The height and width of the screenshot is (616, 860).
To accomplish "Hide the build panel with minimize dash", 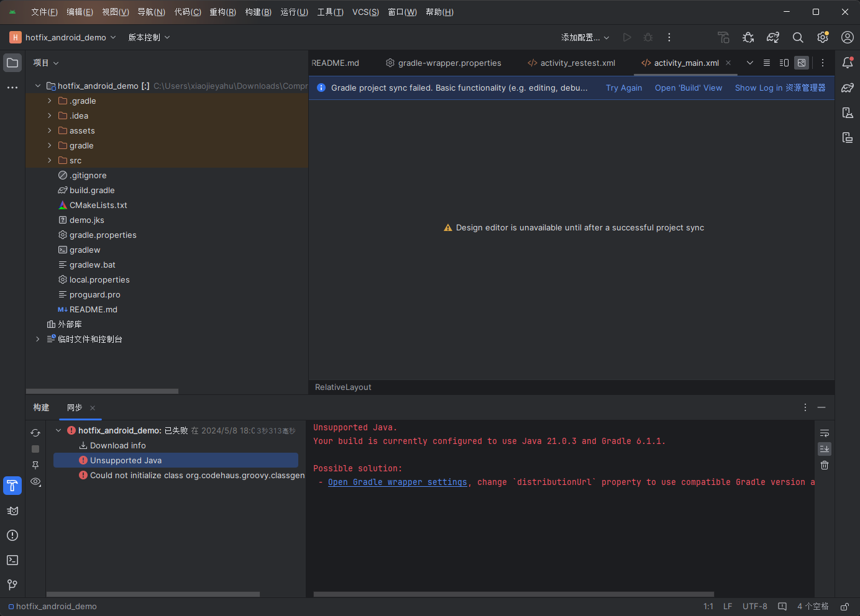I will pyautogui.click(x=821, y=407).
